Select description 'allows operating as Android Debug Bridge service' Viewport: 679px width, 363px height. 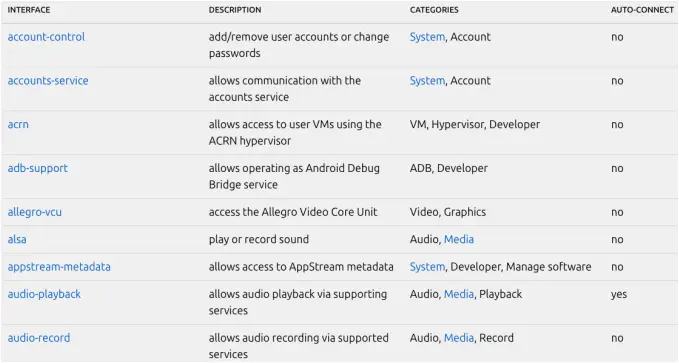(294, 176)
